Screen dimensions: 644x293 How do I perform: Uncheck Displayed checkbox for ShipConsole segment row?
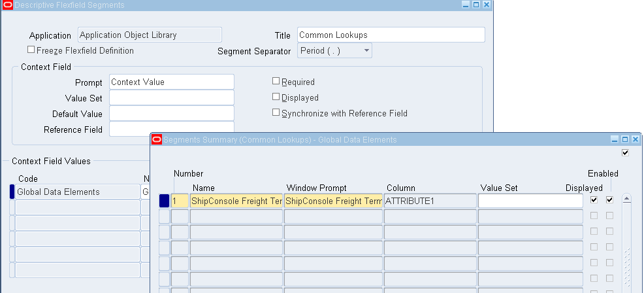click(x=594, y=200)
